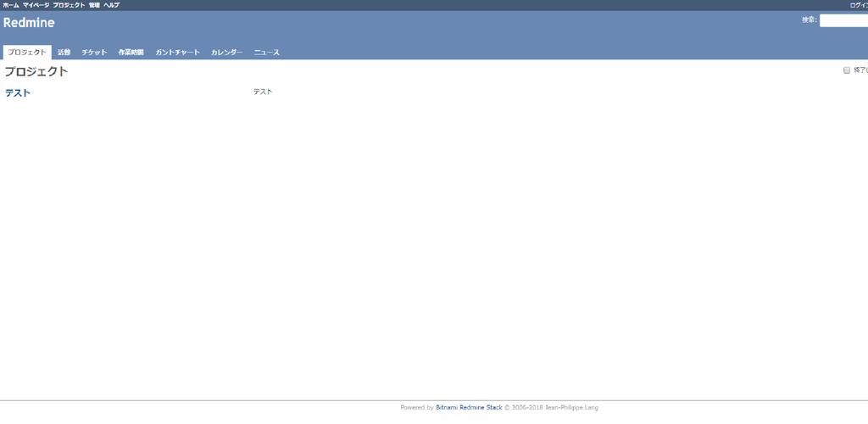Open プロジェクト in the top menu bar
Image resolution: width=868 pixels, height=424 pixels.
(x=70, y=5)
